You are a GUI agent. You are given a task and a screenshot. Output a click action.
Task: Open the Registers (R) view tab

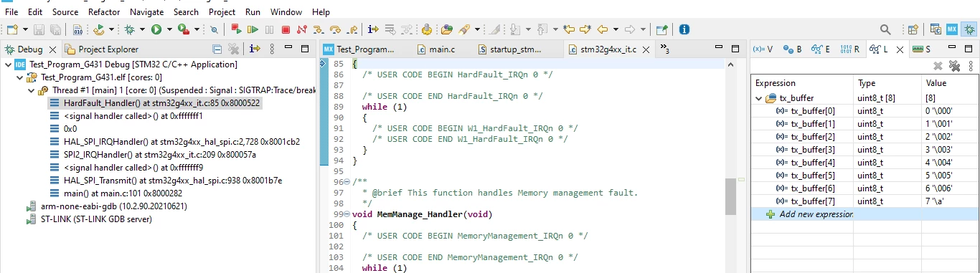850,49
